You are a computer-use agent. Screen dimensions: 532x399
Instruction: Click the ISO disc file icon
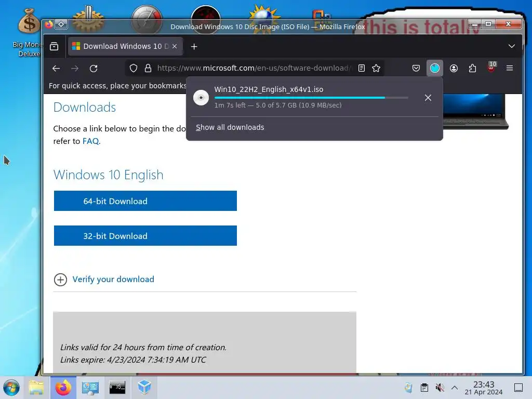[x=201, y=98]
